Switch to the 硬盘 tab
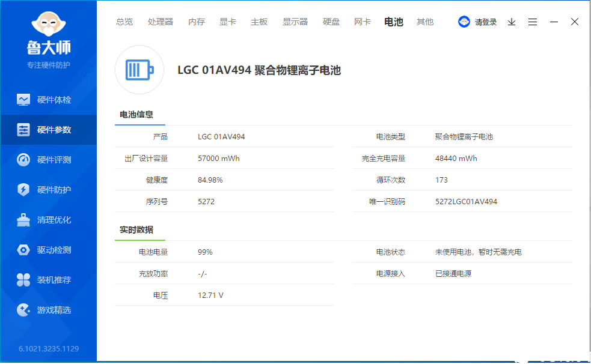Screen dimensions: 591x364 [331, 22]
